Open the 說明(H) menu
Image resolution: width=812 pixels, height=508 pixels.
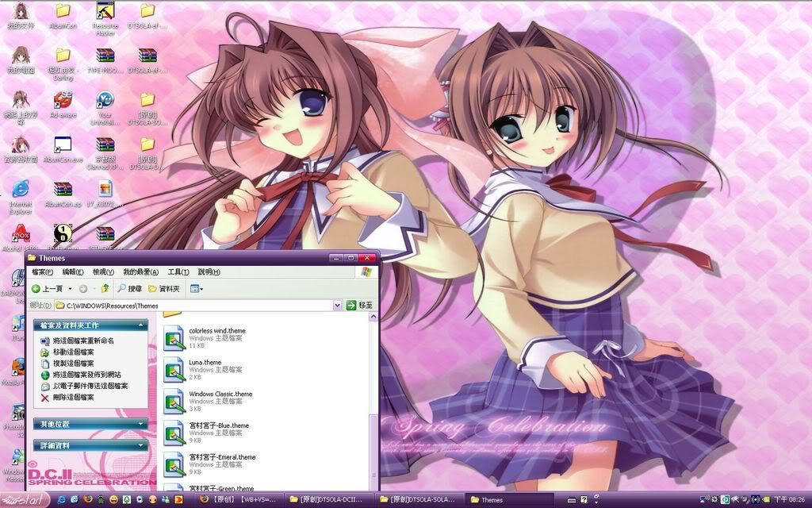click(x=209, y=272)
